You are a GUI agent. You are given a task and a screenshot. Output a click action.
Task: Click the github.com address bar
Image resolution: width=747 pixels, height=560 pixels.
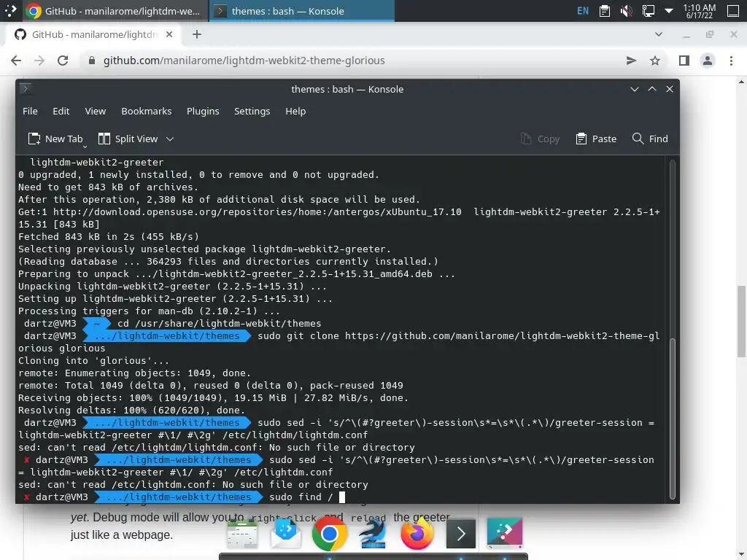point(244,61)
